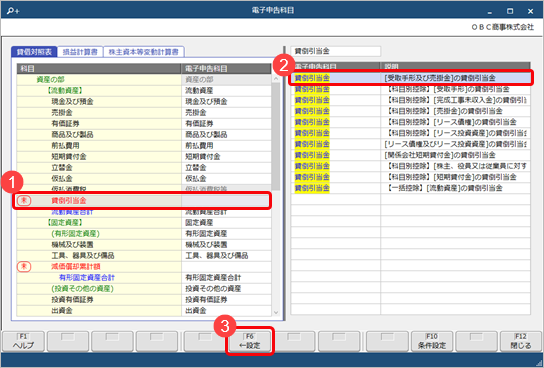This screenshot has width=544, height=368.
Task: Select the (有形固定資産) account in 科目 column
Action: [75, 233]
